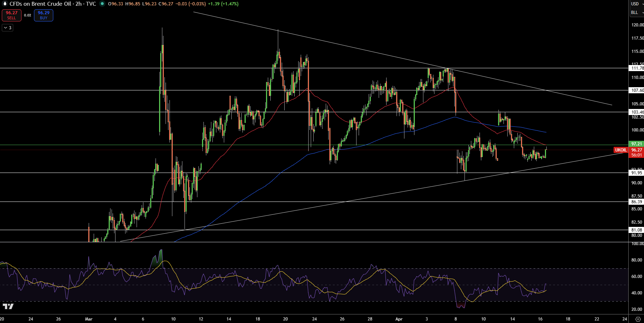The height and width of the screenshot is (323, 644).
Task: Click the RSI 80.00 scale label
Action: pyautogui.click(x=636, y=260)
